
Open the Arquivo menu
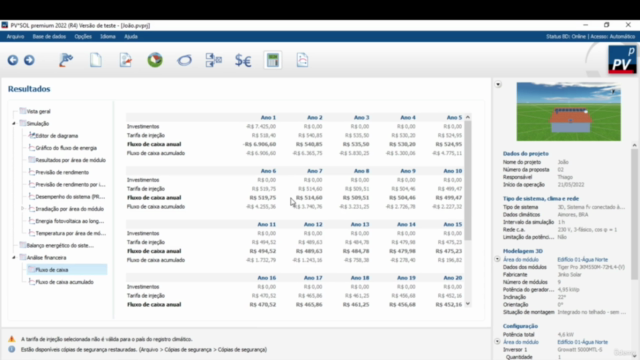(16, 37)
